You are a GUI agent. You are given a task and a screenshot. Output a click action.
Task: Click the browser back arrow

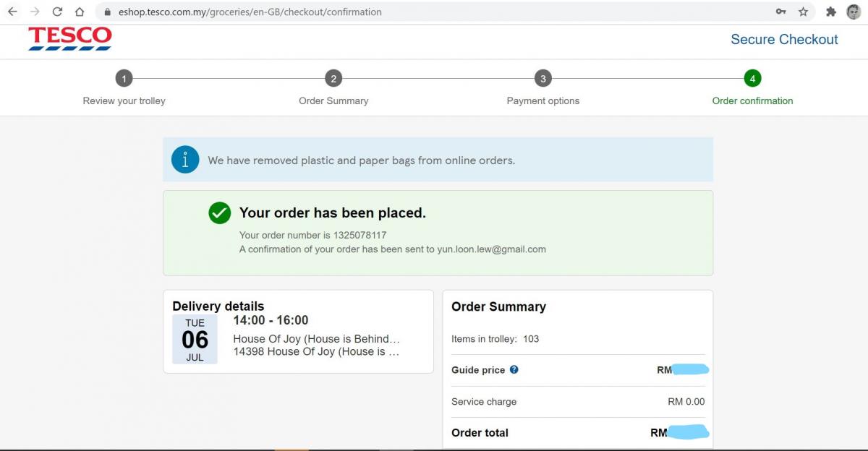(x=12, y=12)
